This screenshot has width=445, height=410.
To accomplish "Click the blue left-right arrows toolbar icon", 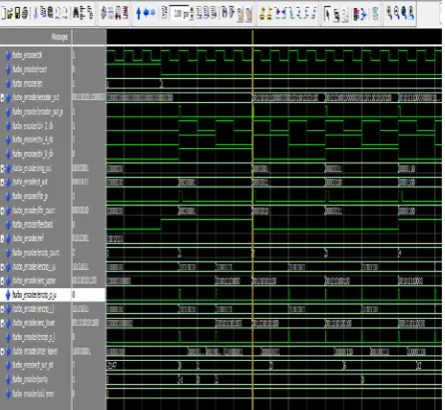I will (x=149, y=13).
